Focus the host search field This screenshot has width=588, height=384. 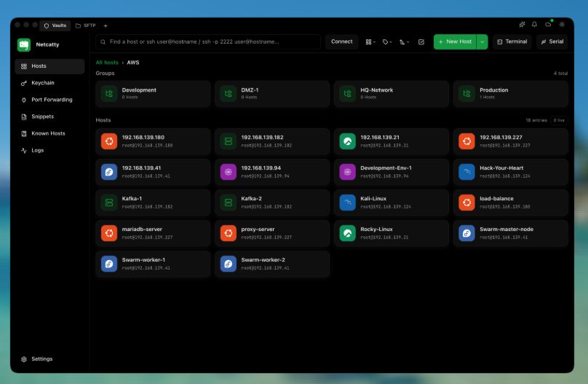tap(208, 42)
